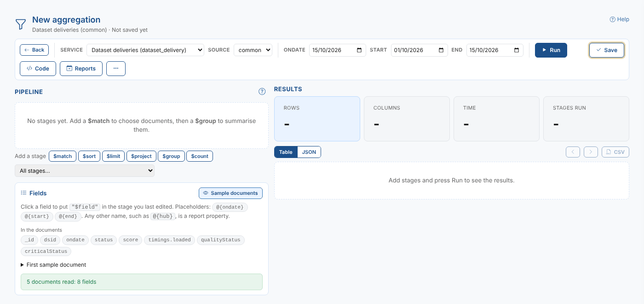The width and height of the screenshot is (644, 304).
Task: Open the Help link
Action: (619, 19)
